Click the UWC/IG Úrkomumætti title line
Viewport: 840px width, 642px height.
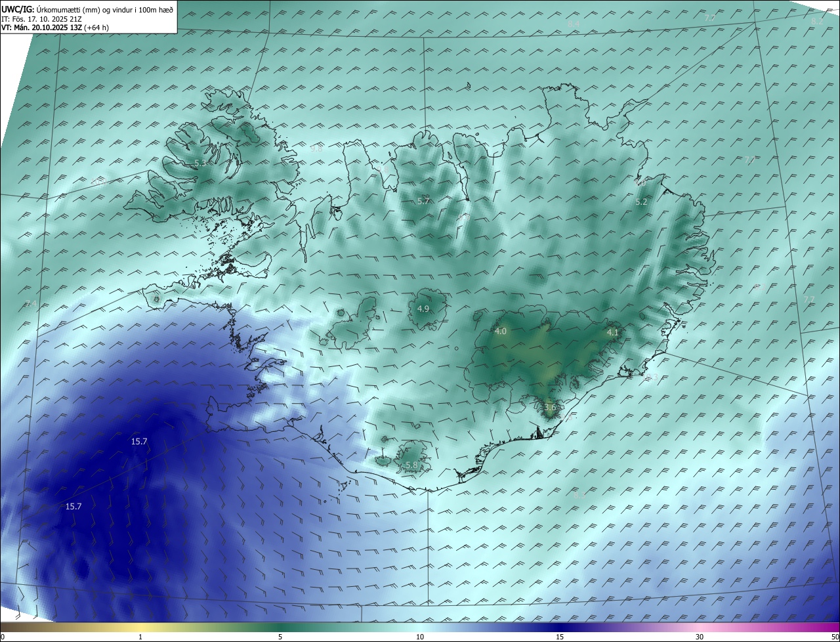click(87, 10)
